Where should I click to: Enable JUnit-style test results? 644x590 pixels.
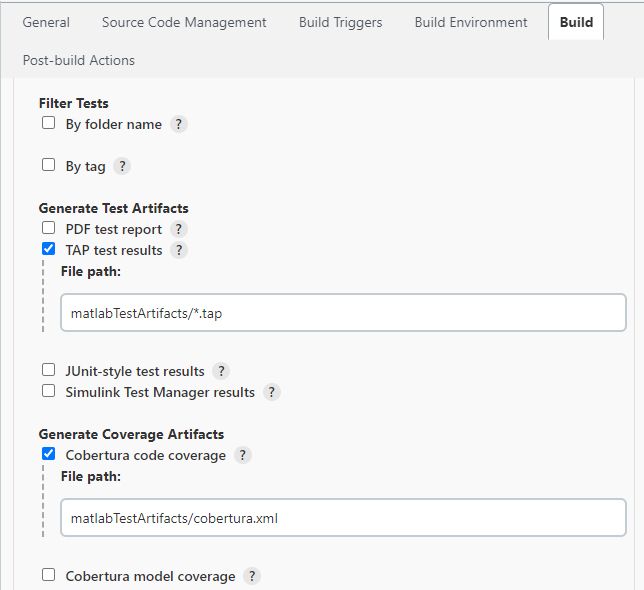point(48,370)
